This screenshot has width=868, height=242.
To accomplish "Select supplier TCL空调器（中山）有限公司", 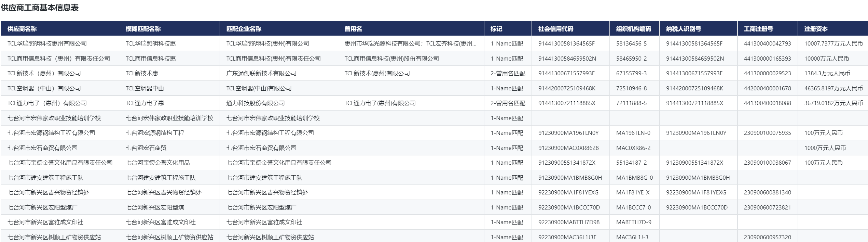I will (44, 88).
